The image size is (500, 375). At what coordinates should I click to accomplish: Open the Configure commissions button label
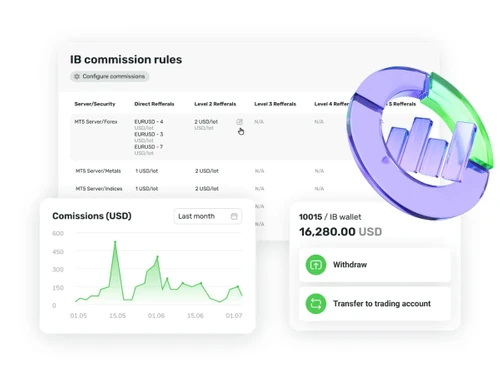click(114, 76)
